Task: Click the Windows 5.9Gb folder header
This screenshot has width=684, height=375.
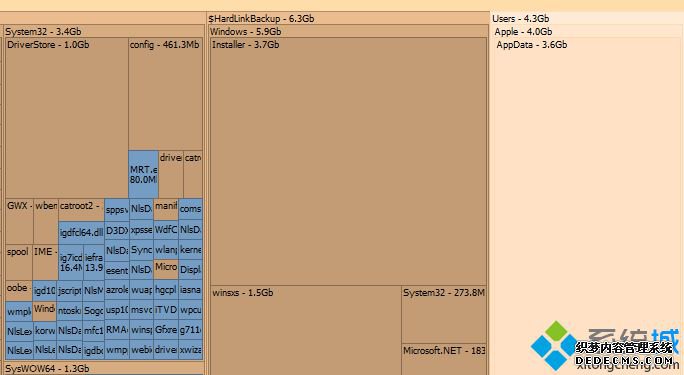Action: click(246, 32)
